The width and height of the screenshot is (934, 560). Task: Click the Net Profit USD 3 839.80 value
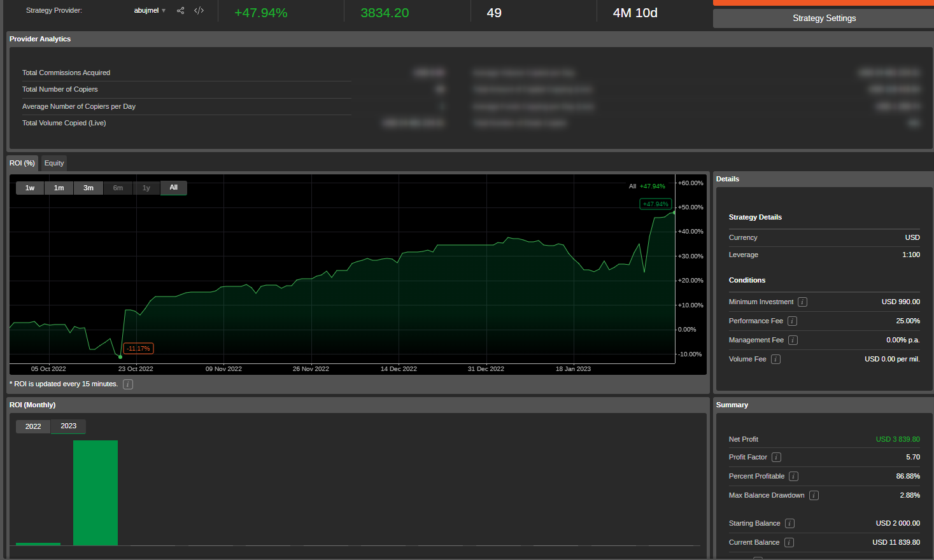pos(898,440)
